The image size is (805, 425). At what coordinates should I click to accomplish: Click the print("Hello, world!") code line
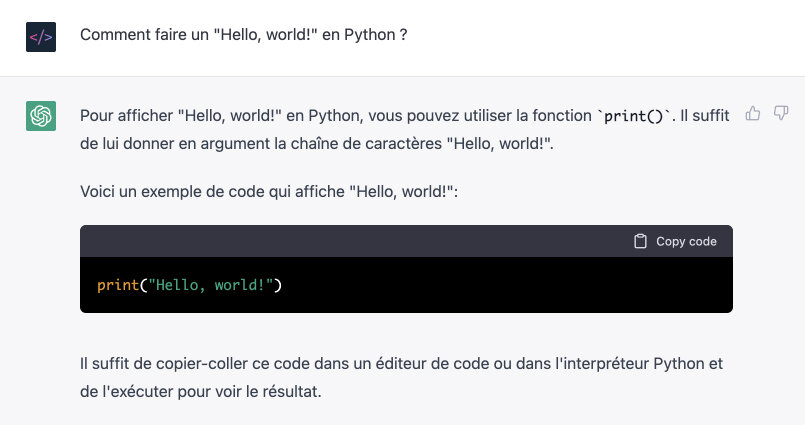tap(189, 285)
